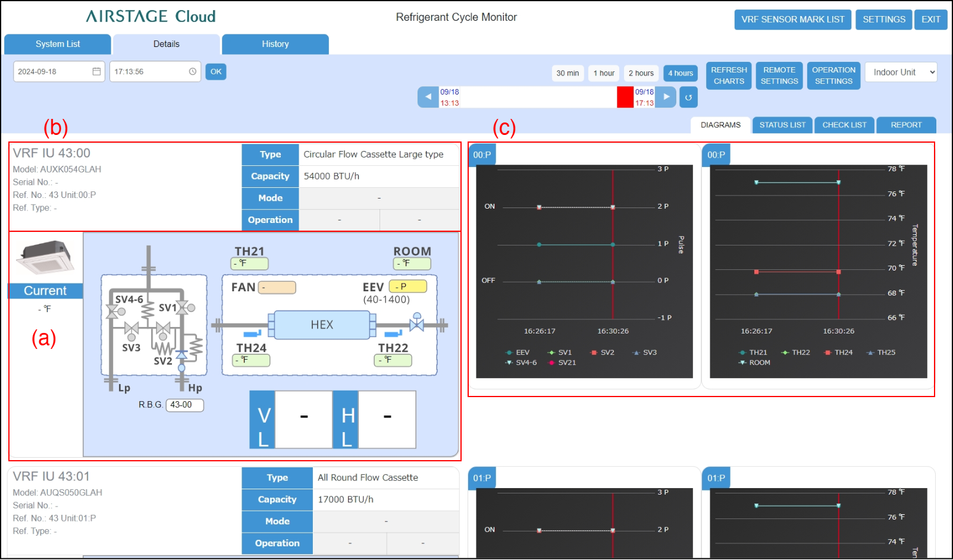Step timeline forward with right arrow
Viewport: 953px width, 560px height.
[x=666, y=97]
